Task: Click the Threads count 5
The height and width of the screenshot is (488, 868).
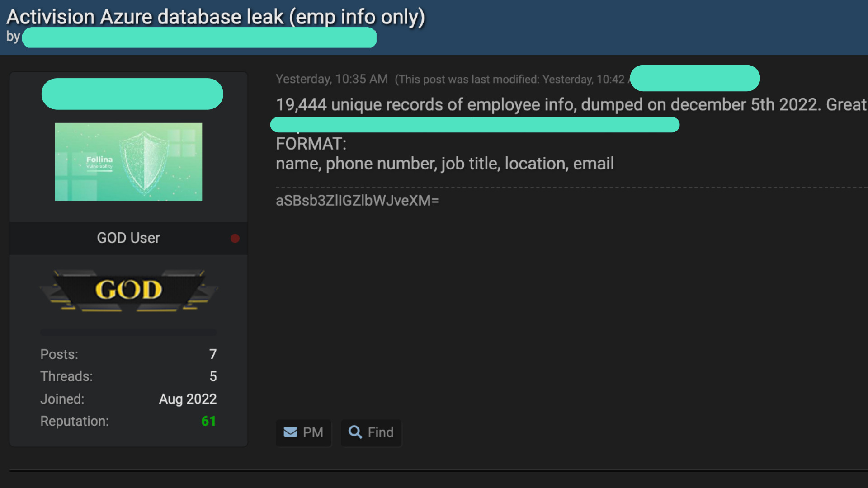Action: [x=213, y=376]
